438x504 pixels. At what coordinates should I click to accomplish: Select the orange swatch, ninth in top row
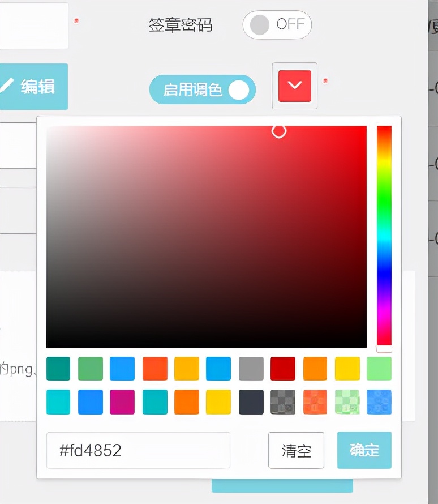315,368
